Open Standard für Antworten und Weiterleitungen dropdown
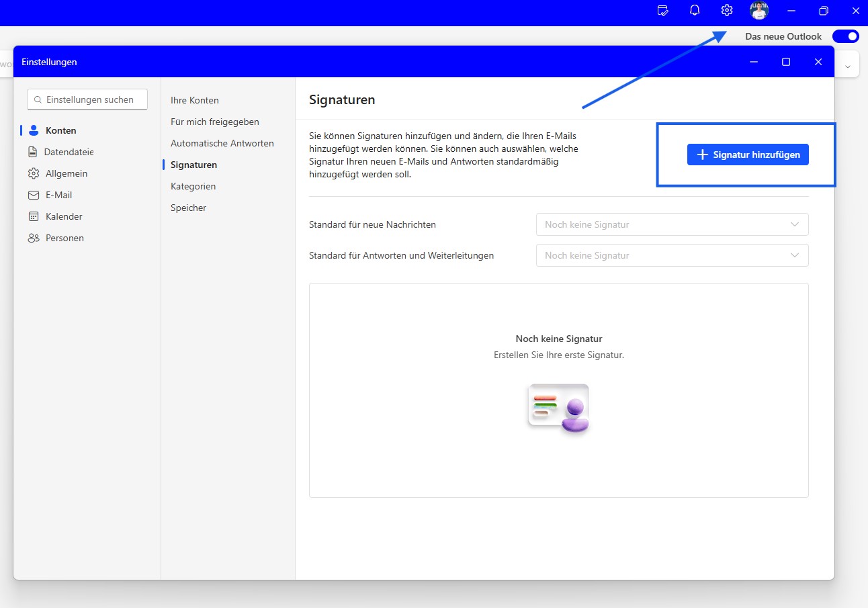Screen dimensions: 868x608 [x=672, y=255]
